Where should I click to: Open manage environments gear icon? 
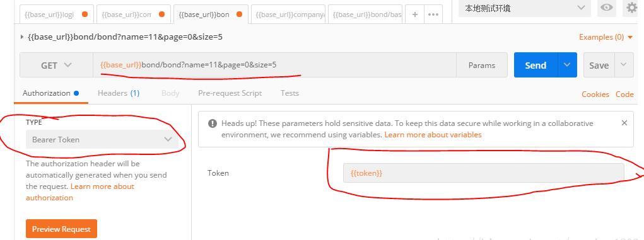(631, 8)
